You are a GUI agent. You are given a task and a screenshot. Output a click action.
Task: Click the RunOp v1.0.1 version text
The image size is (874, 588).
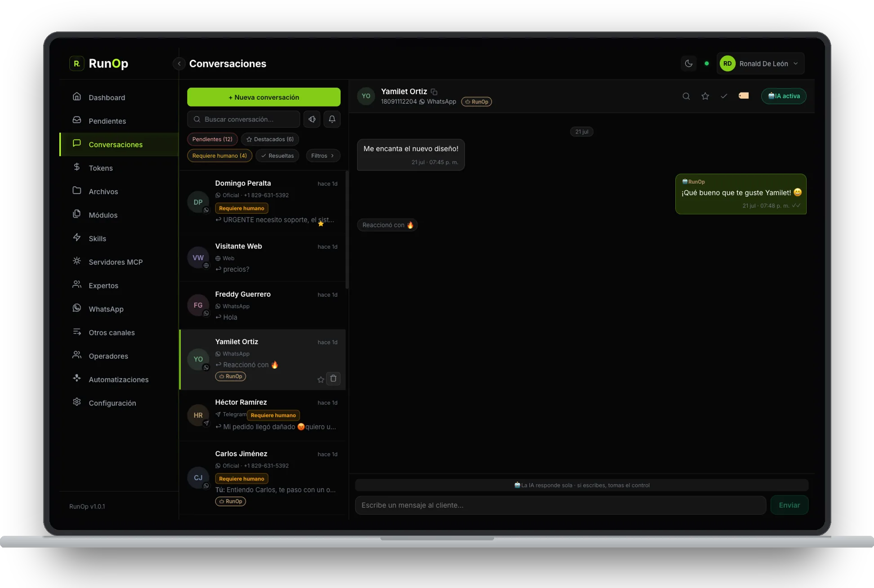[87, 506]
